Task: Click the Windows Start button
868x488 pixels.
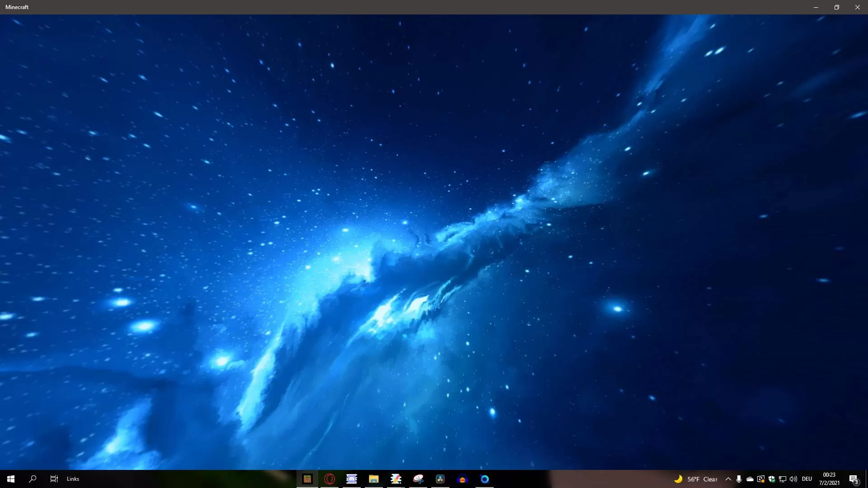Action: (11, 479)
